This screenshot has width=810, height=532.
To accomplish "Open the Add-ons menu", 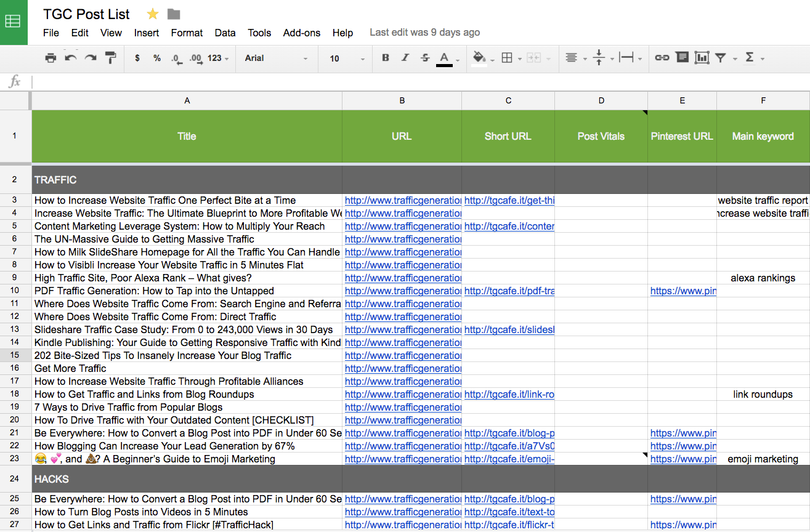I will (x=301, y=33).
